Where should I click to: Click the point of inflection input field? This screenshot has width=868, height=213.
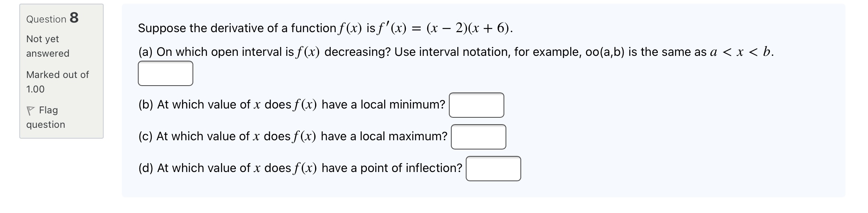pyautogui.click(x=493, y=169)
